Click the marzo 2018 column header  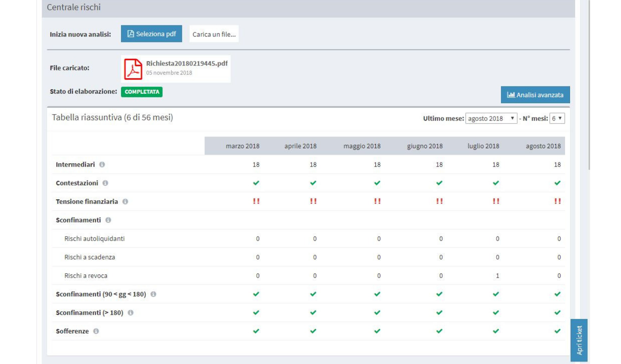point(242,146)
